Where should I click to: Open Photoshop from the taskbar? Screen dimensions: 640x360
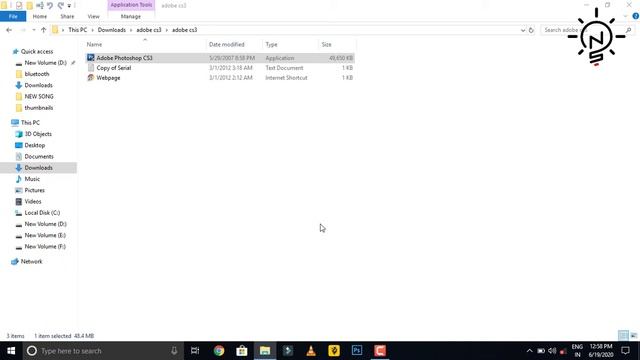357,351
